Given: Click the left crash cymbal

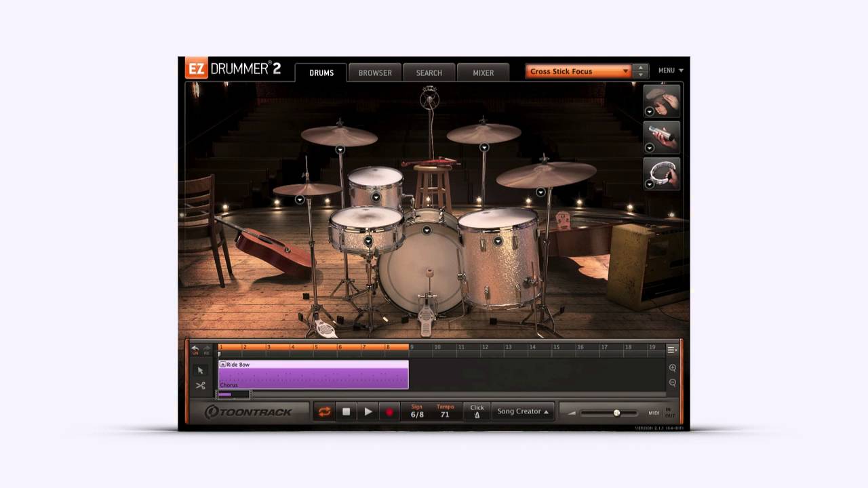Looking at the screenshot, I should pyautogui.click(x=339, y=136).
